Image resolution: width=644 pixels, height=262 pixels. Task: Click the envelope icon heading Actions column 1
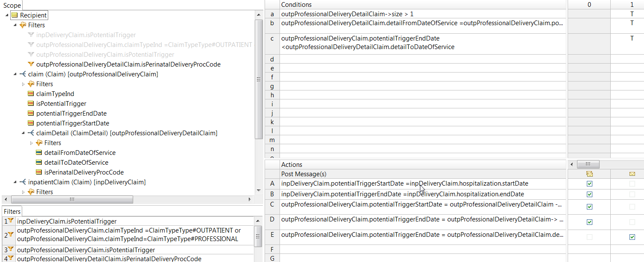[x=632, y=174]
